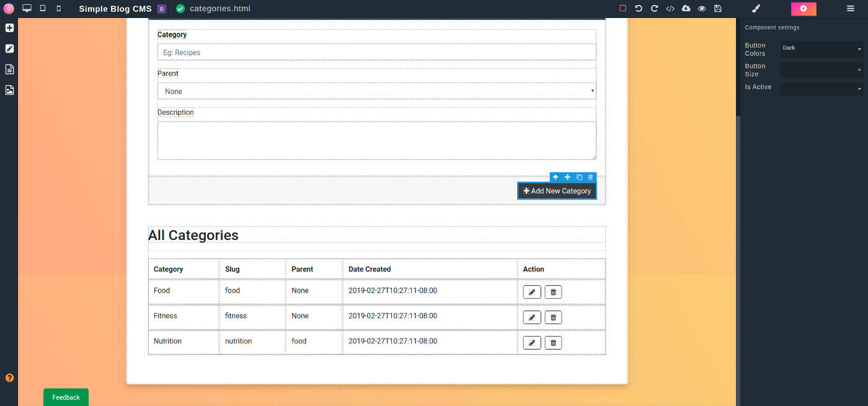Expand the Parent select field
This screenshot has width=868, height=406.
pos(376,91)
